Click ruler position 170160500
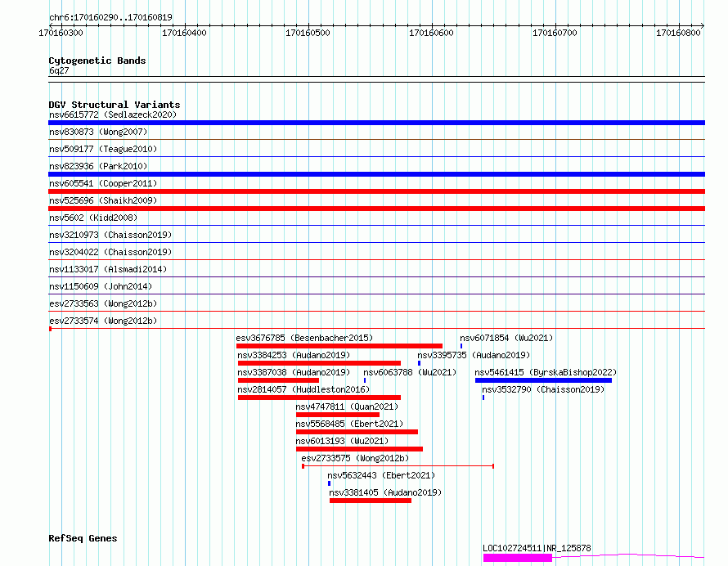The image size is (728, 566). (308, 33)
